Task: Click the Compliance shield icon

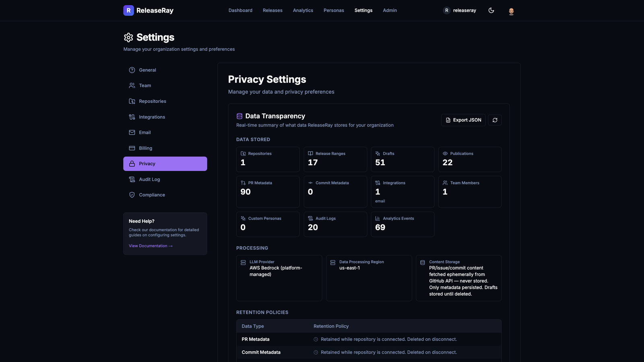Action: 132,195
